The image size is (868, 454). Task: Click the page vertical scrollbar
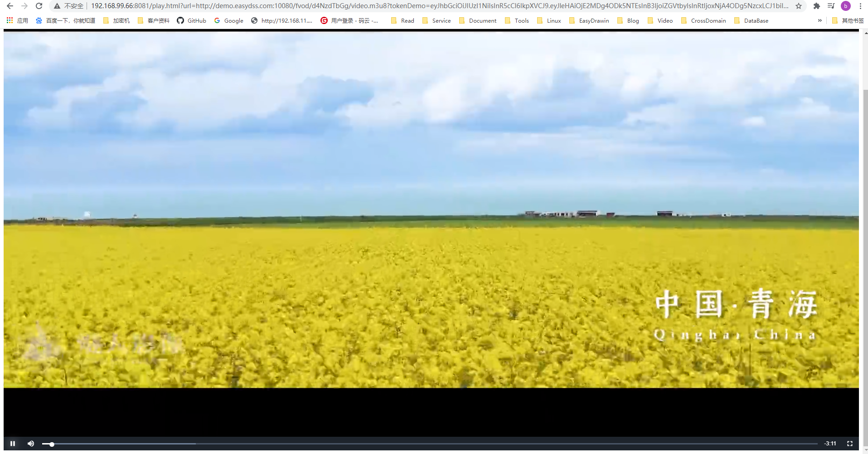click(865, 268)
